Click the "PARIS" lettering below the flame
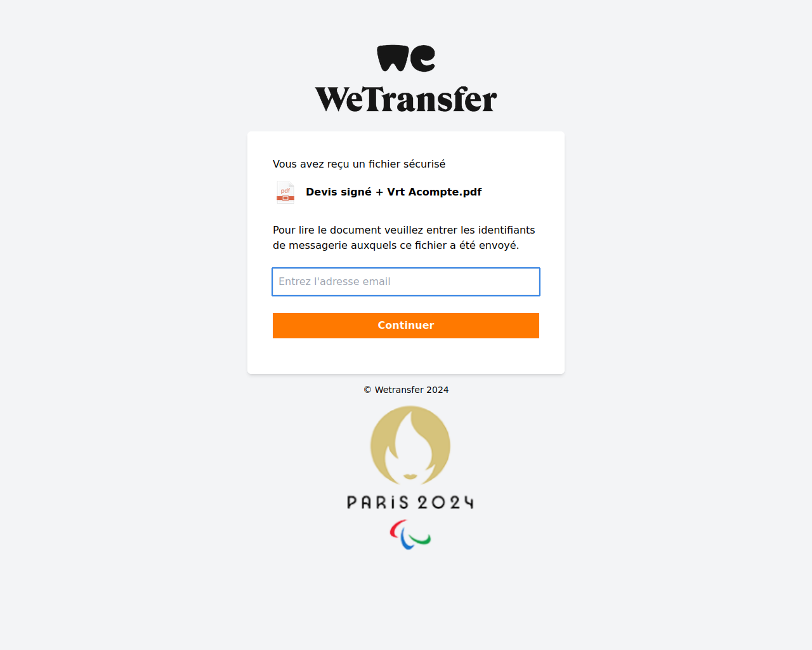The width and height of the screenshot is (812, 650). click(377, 503)
